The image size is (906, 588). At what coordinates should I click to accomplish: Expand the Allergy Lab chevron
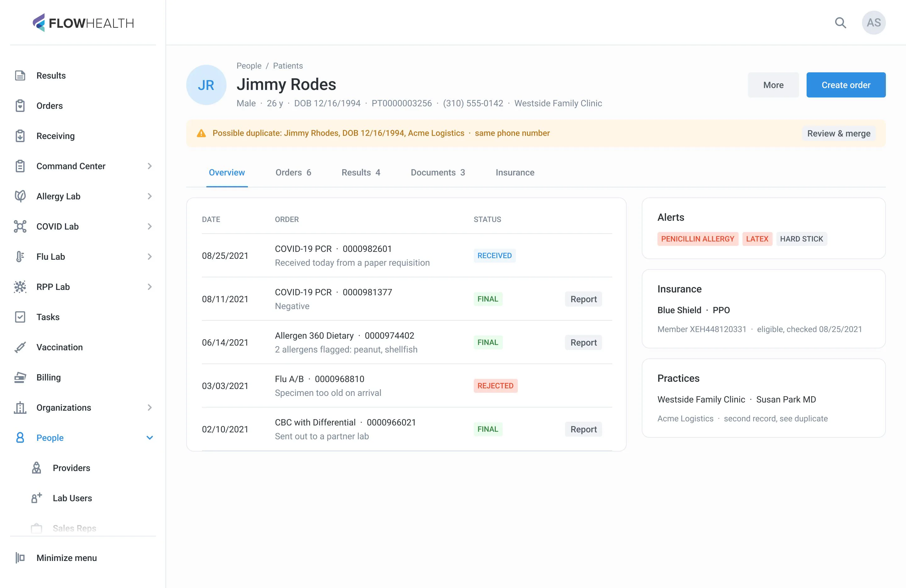(150, 196)
